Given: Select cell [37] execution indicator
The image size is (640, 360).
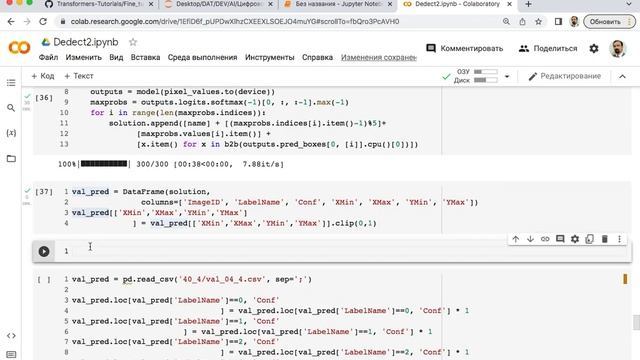Looking at the screenshot, I should point(44,192).
